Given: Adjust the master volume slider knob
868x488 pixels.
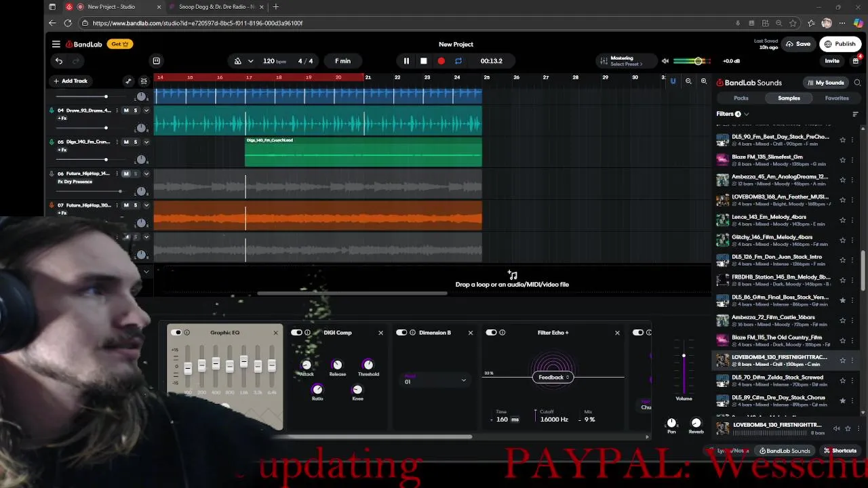Looking at the screenshot, I should click(x=698, y=61).
